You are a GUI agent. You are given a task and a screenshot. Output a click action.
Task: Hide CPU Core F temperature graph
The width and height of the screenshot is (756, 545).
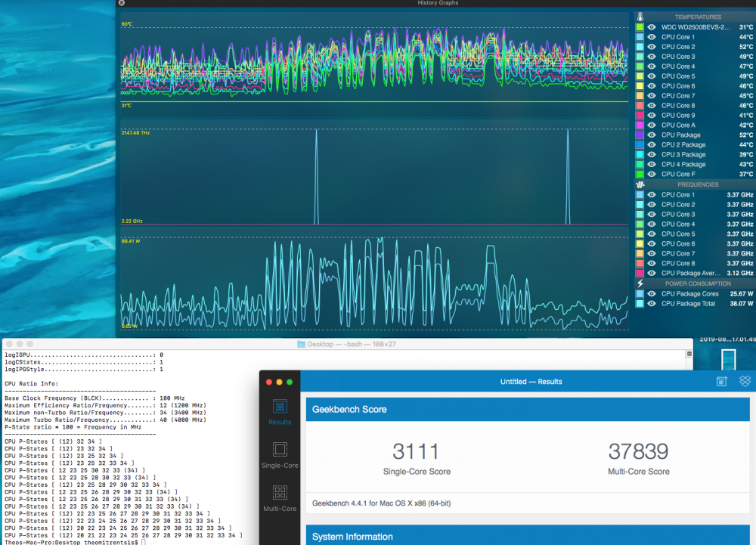tap(652, 174)
